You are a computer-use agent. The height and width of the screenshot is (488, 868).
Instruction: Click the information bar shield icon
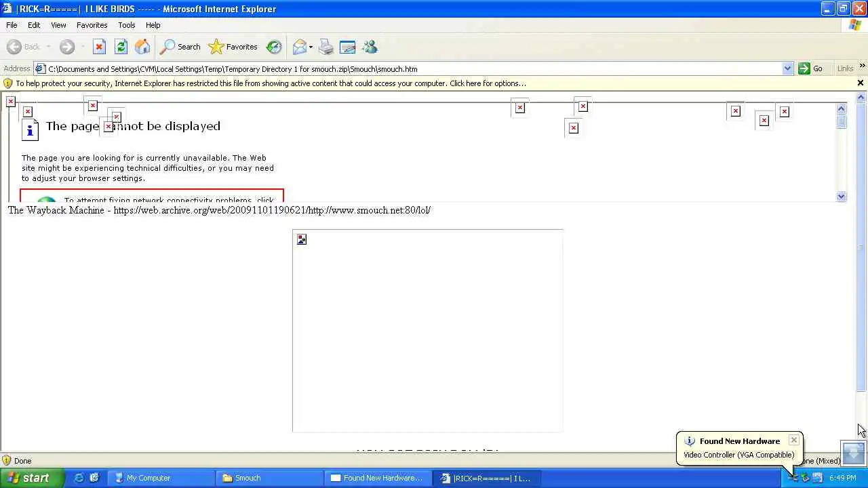click(8, 83)
